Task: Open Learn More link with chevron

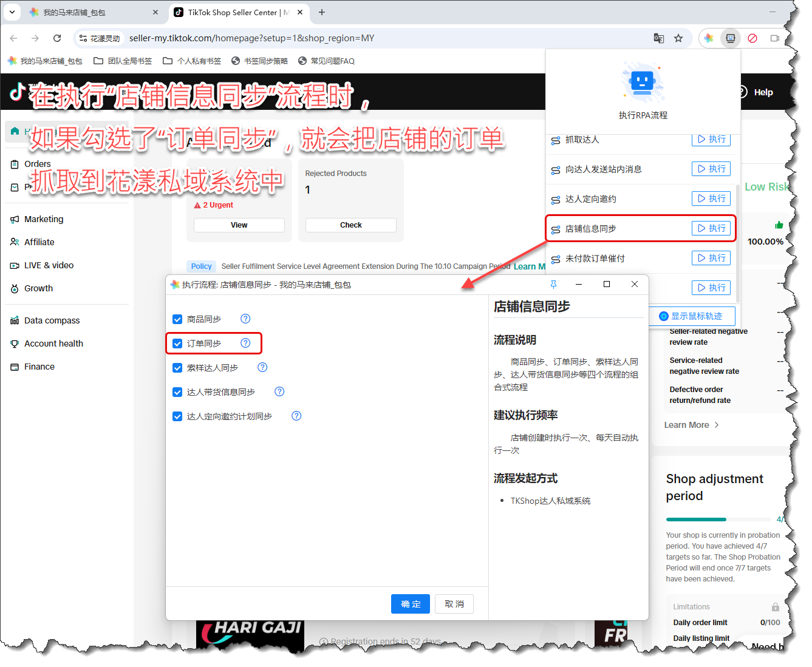Action: 692,425
